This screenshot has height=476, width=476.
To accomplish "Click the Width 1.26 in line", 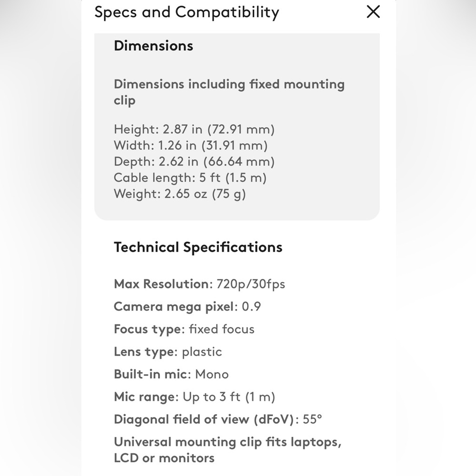I will click(x=191, y=145).
